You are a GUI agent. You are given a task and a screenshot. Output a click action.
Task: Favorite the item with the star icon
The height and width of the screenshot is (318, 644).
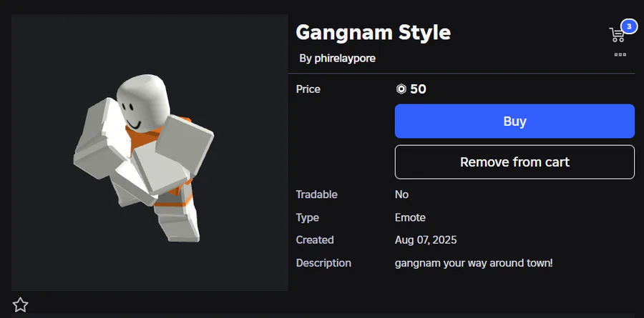click(20, 304)
